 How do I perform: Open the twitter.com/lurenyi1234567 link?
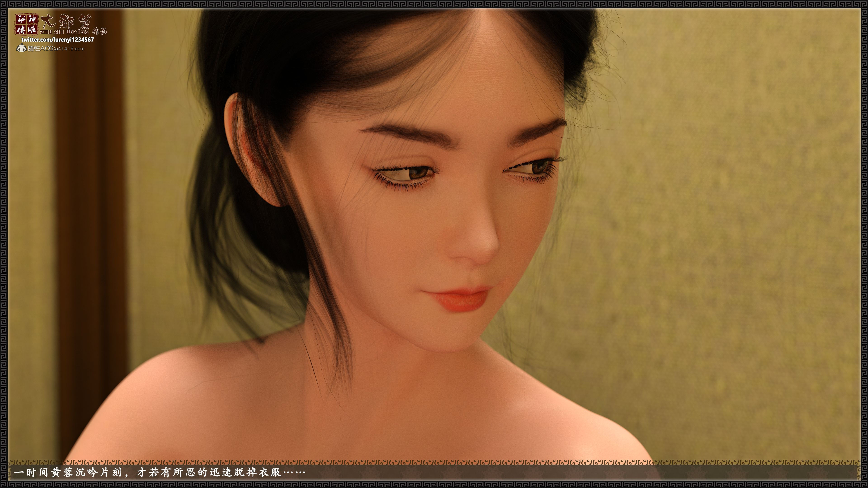[x=58, y=40]
